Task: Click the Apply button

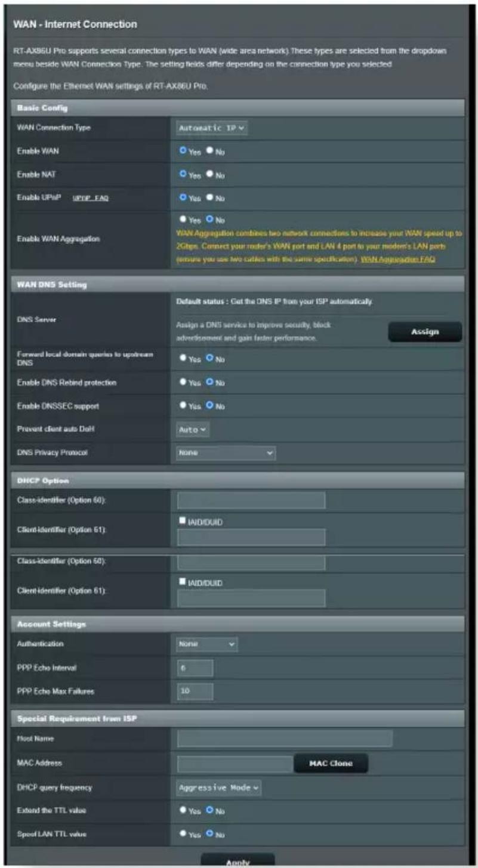Action: pos(238,861)
